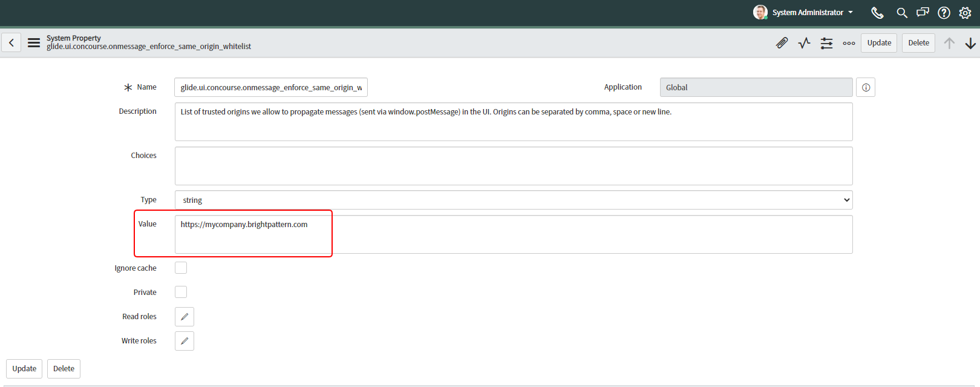
Task: Show Application info icon beside Global
Action: click(x=866, y=87)
